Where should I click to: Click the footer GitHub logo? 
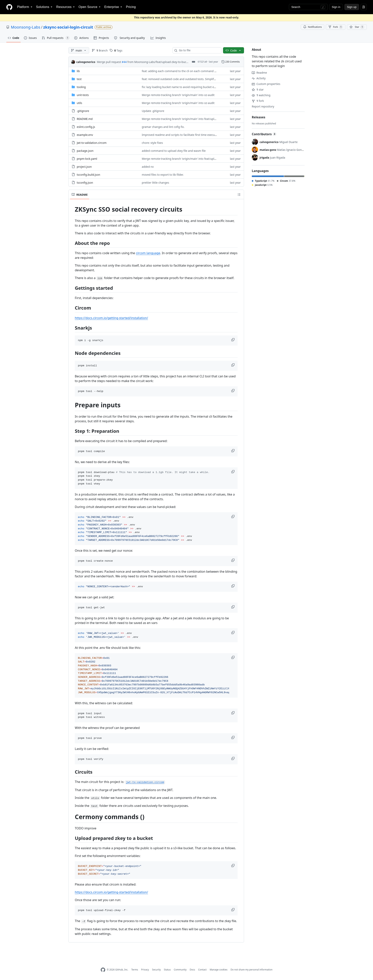[x=103, y=969]
